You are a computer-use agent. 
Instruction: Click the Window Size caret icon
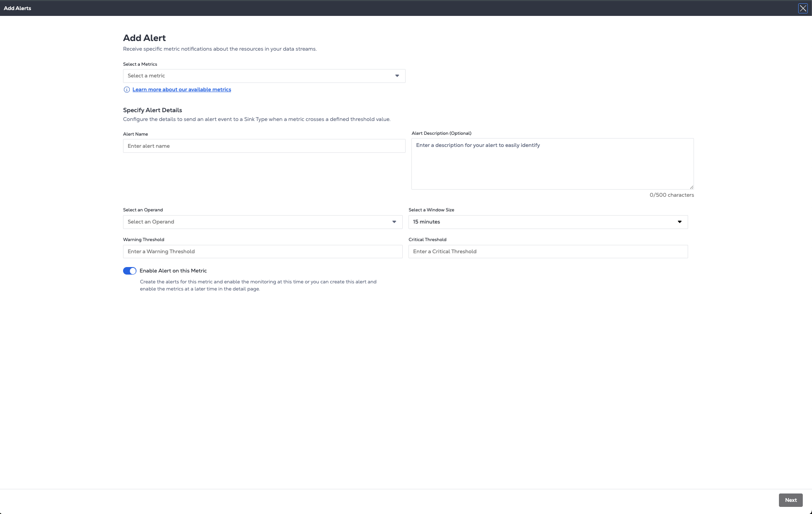(679, 222)
